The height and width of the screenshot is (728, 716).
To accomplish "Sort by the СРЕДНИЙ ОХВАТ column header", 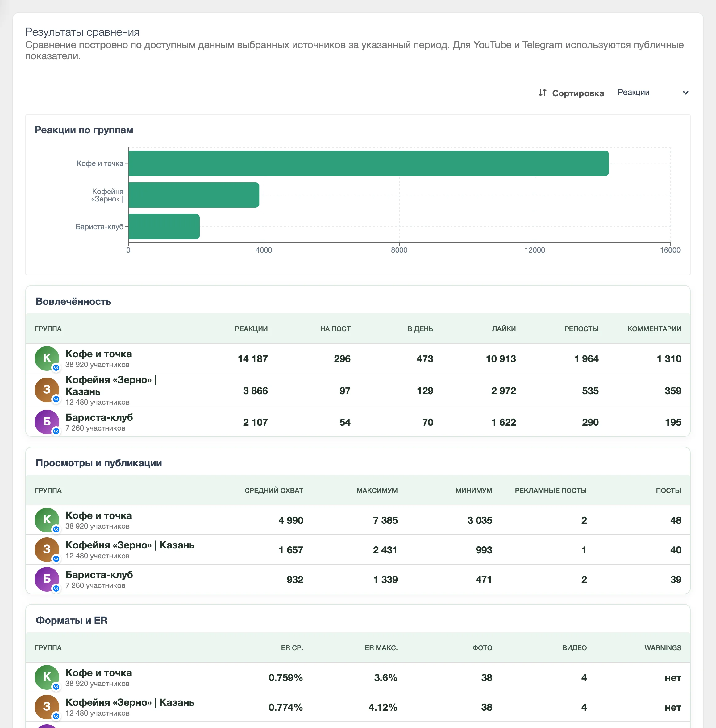I will tap(274, 490).
